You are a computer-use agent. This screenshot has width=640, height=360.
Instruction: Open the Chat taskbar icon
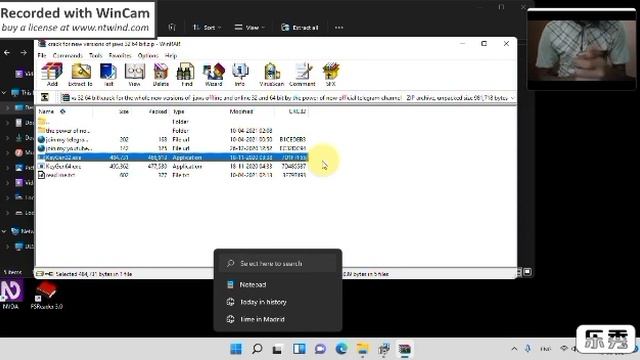[x=320, y=349]
